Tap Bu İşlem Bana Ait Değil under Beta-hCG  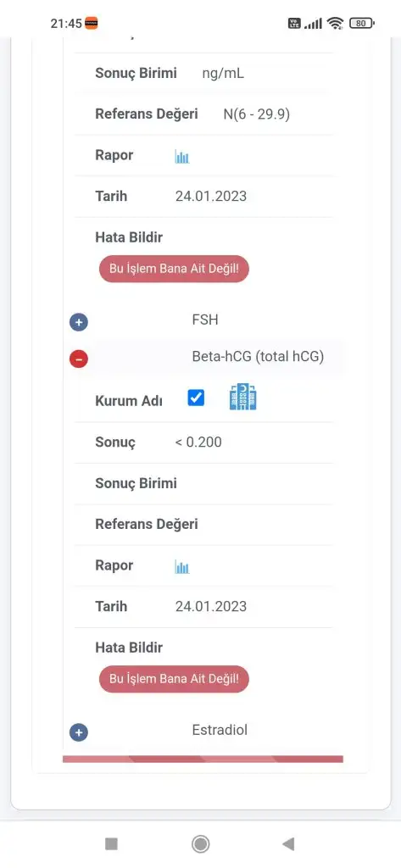(x=174, y=679)
